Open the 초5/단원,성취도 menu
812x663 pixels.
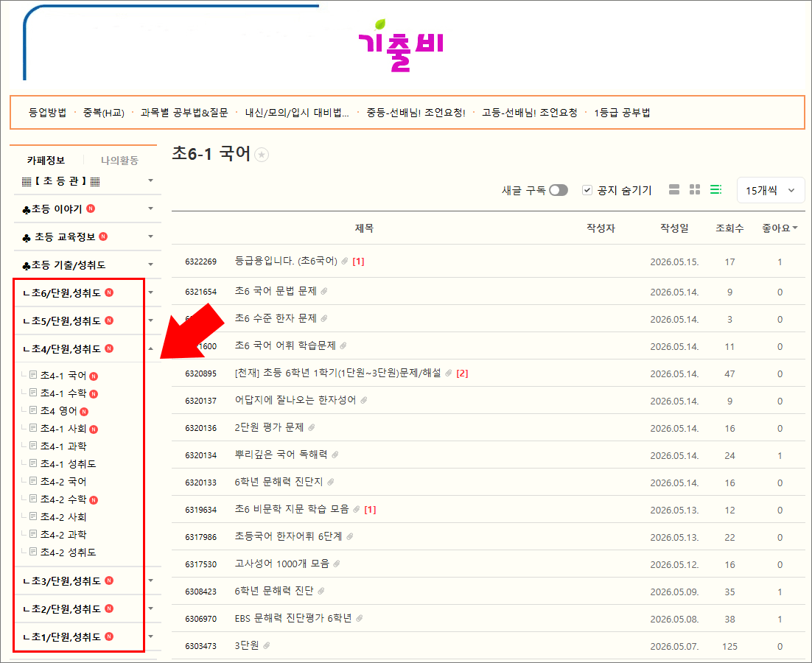click(x=62, y=321)
